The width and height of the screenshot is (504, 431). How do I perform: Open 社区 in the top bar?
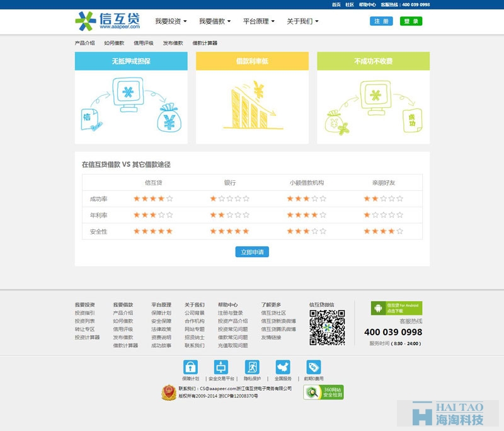(350, 4)
